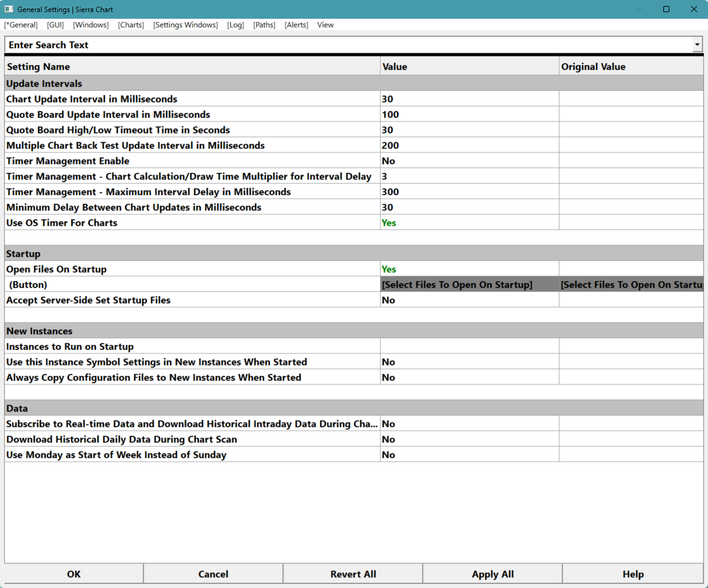The image size is (708, 588).
Task: Click the Apply All button
Action: (x=492, y=574)
